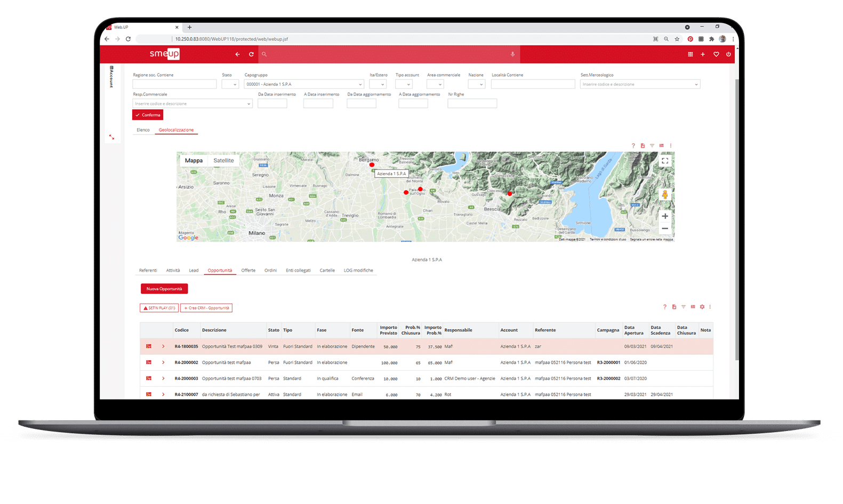This screenshot has width=843, height=504.
Task: Click the map zoom in plus button
Action: (665, 216)
